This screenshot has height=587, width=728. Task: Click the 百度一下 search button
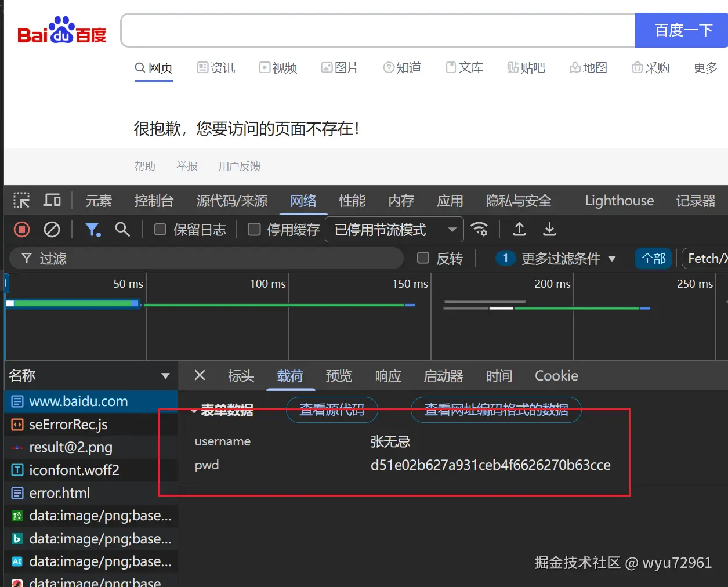[x=682, y=30]
